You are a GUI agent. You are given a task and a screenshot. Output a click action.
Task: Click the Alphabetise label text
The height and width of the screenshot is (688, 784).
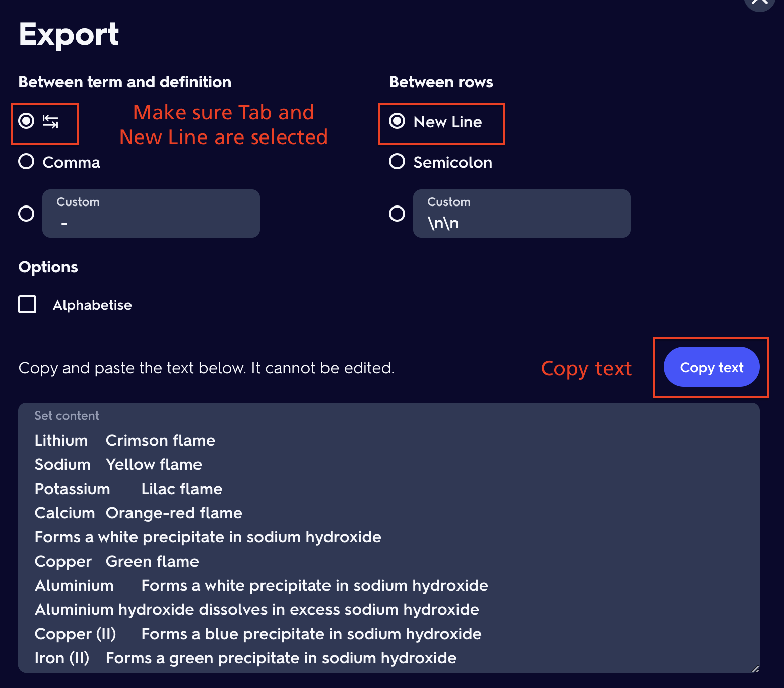click(92, 305)
